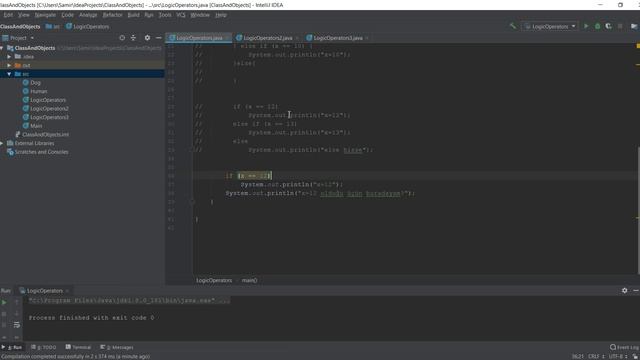Screen dimensions: 640x360
Task: Click the Scratches and Consoles icon
Action: point(10,152)
